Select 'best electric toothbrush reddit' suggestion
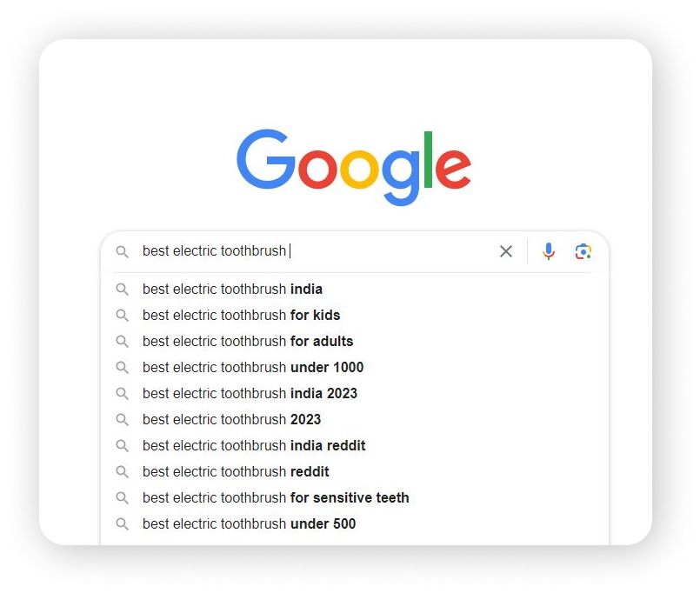Image resolution: width=700 pixels, height=593 pixels. 355,471
